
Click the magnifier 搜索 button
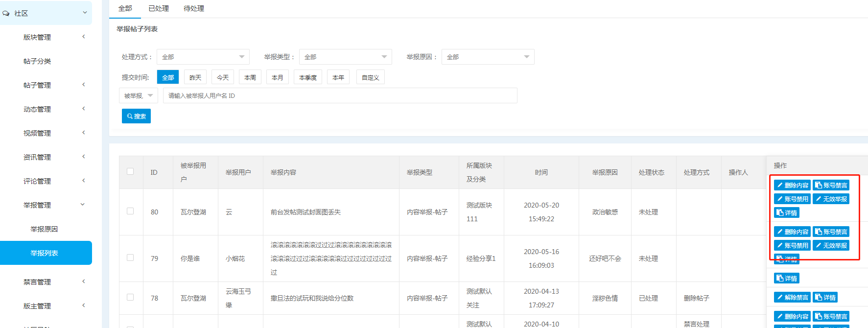tap(136, 116)
